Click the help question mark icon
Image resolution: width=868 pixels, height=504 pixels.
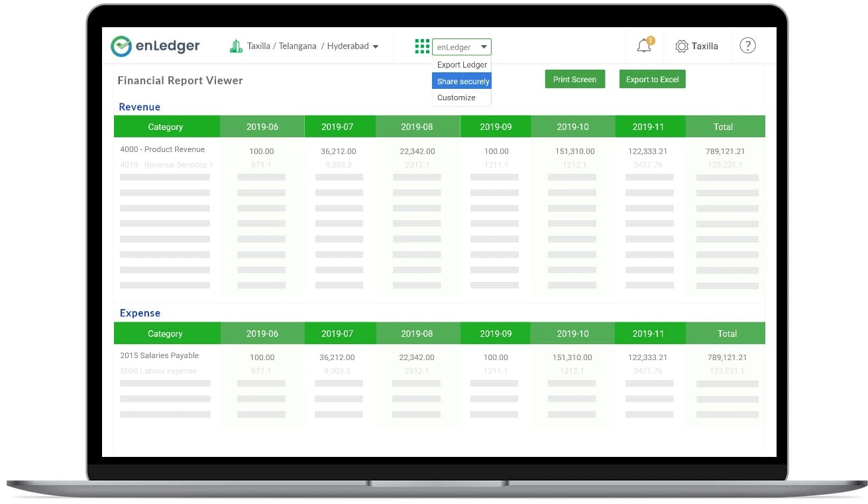747,46
